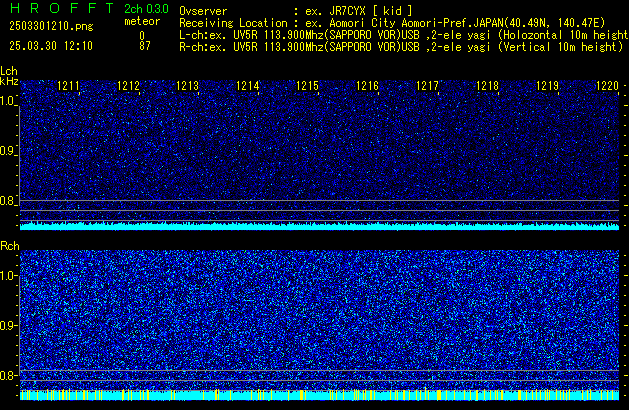Pick the 1214 time marker

click(x=248, y=86)
